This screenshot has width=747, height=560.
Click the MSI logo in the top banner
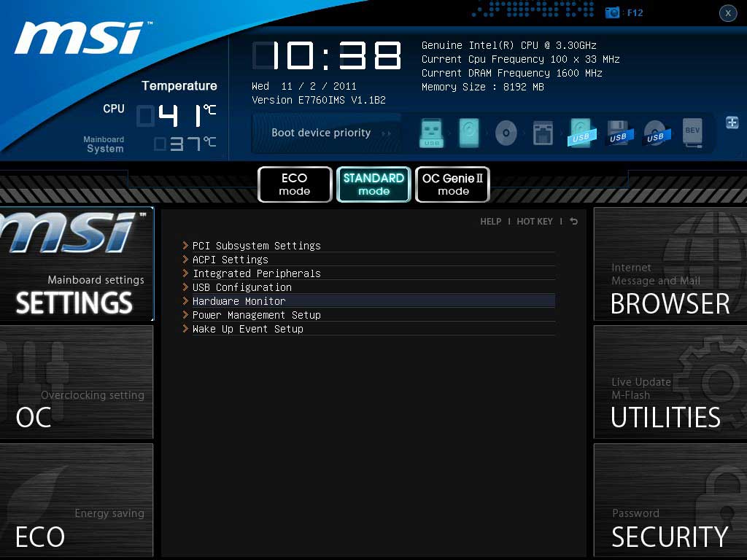tap(82, 38)
